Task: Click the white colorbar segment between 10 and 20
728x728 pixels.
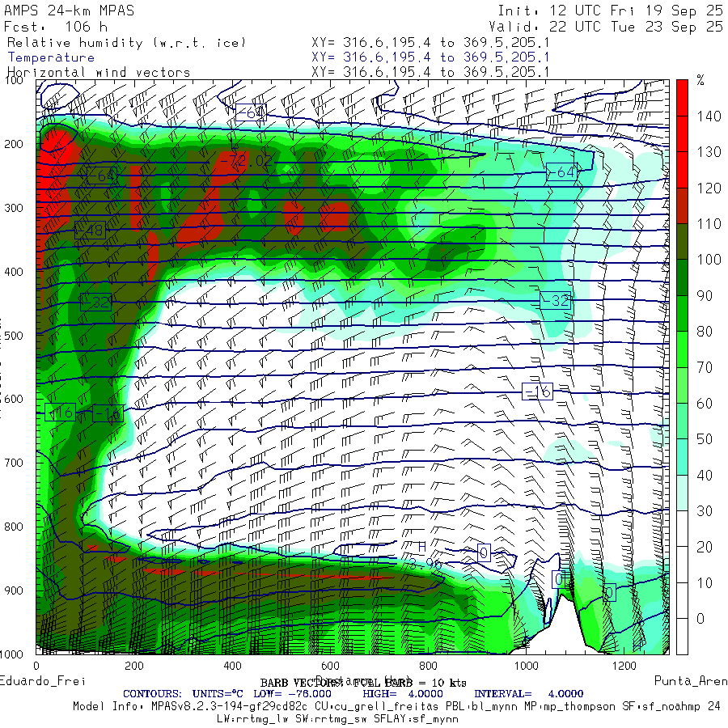Action: [x=682, y=565]
